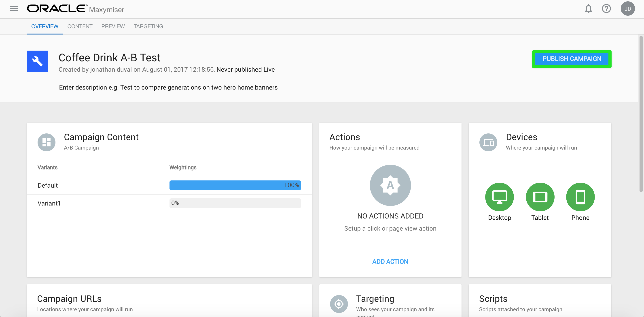Toggle the Desktop device option
The height and width of the screenshot is (317, 644).
click(499, 197)
